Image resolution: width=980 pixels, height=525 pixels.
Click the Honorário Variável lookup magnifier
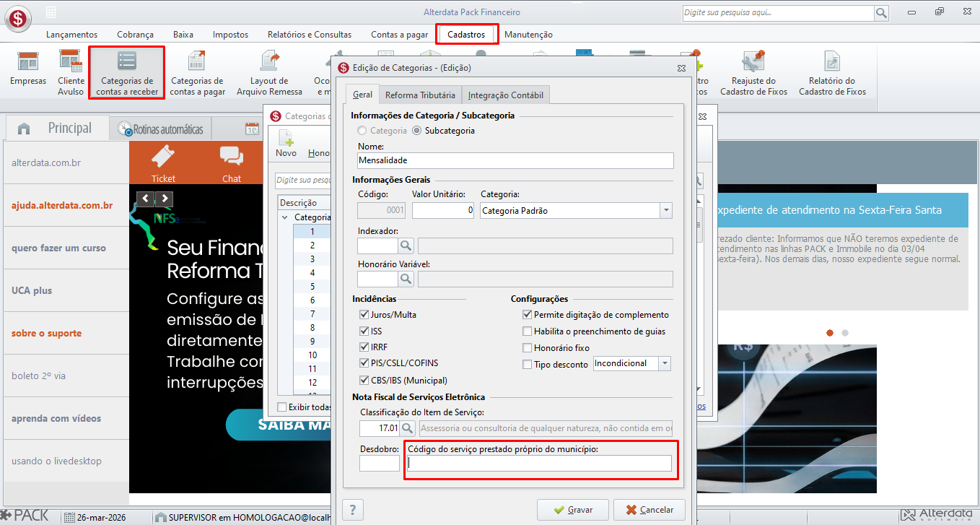[x=406, y=279]
